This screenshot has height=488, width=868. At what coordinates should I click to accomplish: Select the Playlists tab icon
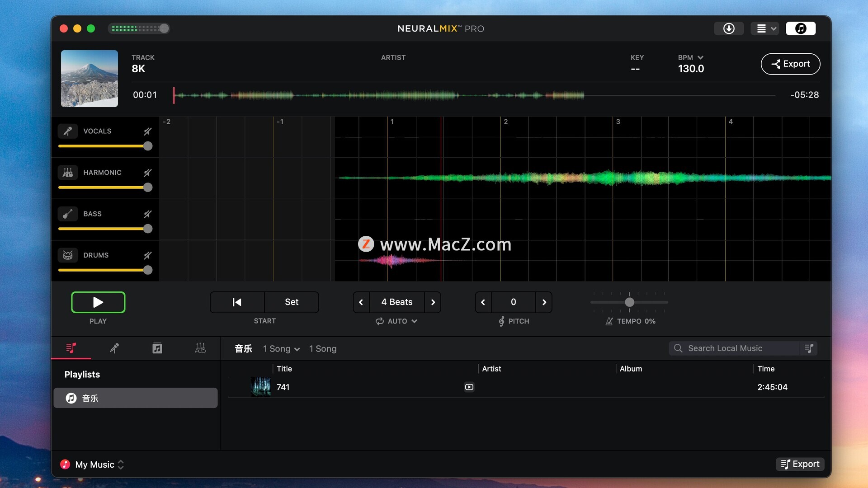[x=71, y=348]
